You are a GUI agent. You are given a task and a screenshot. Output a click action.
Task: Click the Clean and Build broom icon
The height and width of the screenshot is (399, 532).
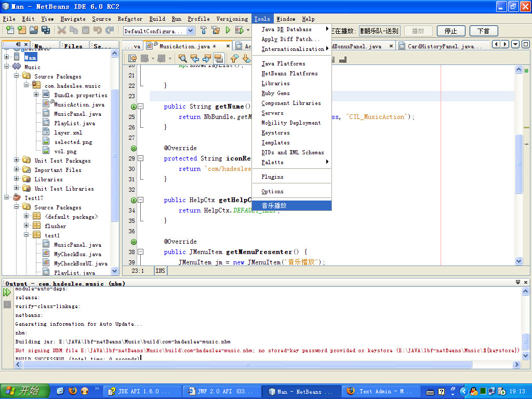point(216,30)
